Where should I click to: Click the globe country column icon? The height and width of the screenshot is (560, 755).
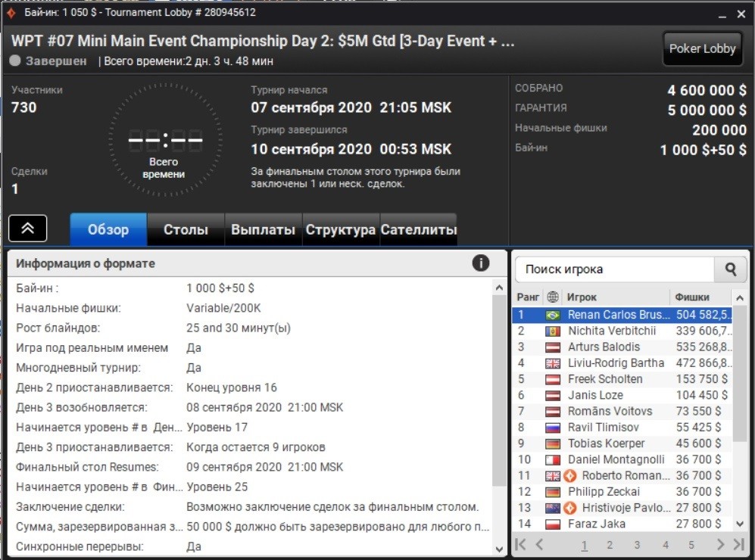(553, 297)
